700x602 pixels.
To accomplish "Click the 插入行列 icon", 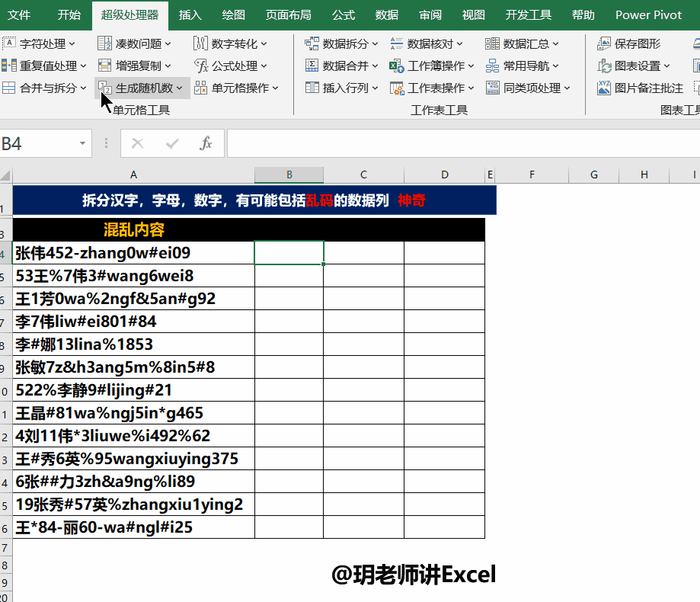I will tap(312, 88).
